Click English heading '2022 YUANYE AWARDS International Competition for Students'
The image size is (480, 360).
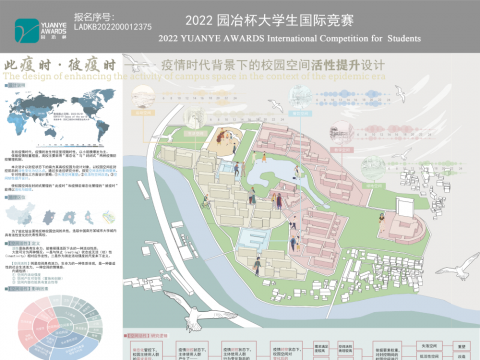coord(290,38)
